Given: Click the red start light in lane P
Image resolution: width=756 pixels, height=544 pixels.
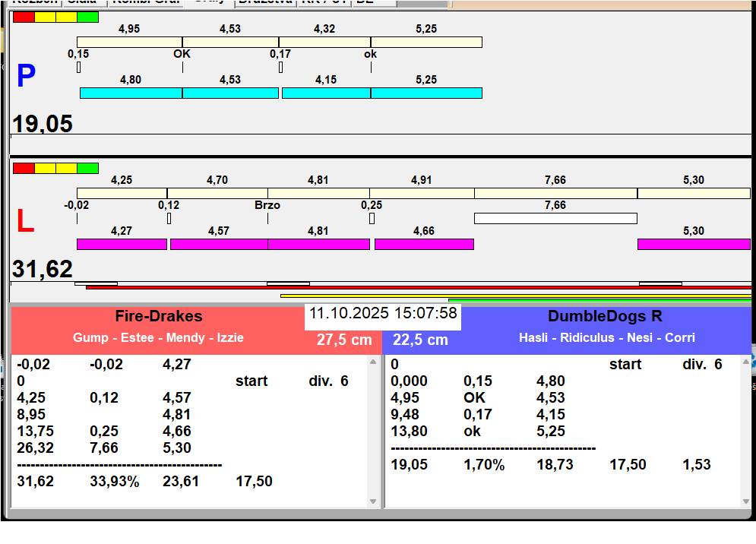Looking at the screenshot, I should pyautogui.click(x=24, y=17).
